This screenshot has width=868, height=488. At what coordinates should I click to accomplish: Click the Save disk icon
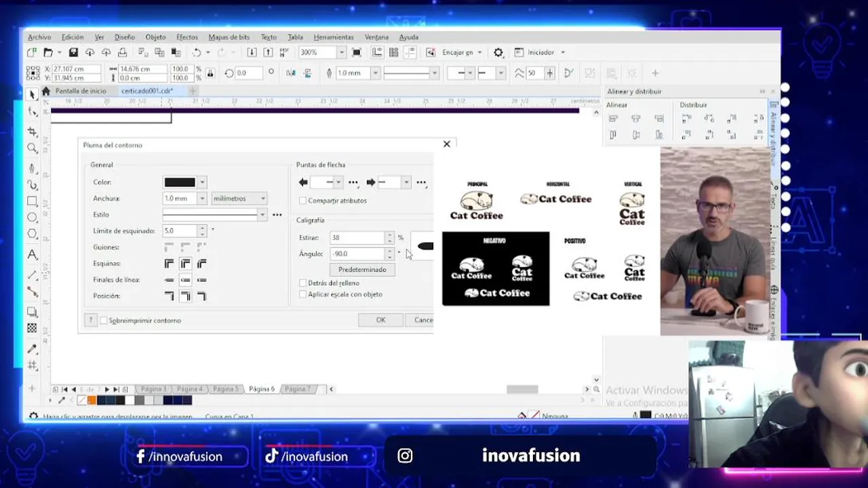[73, 52]
